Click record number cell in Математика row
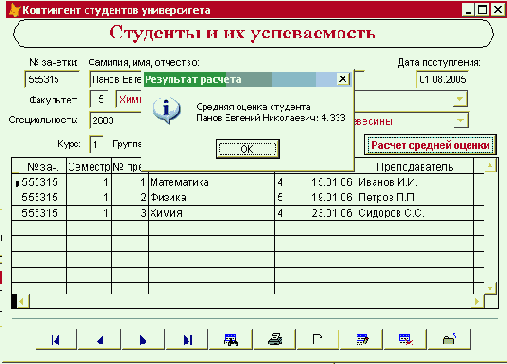The width and height of the screenshot is (507, 364). tap(39, 182)
